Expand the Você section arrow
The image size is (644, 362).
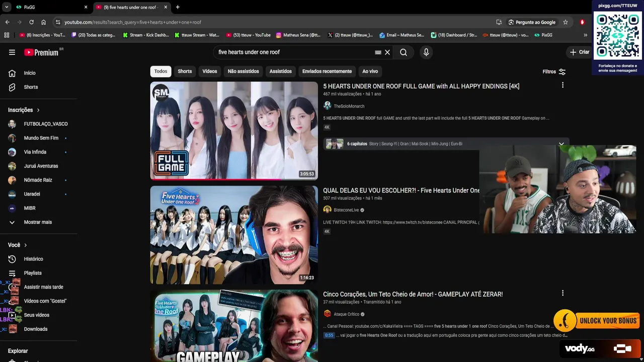pos(25,245)
